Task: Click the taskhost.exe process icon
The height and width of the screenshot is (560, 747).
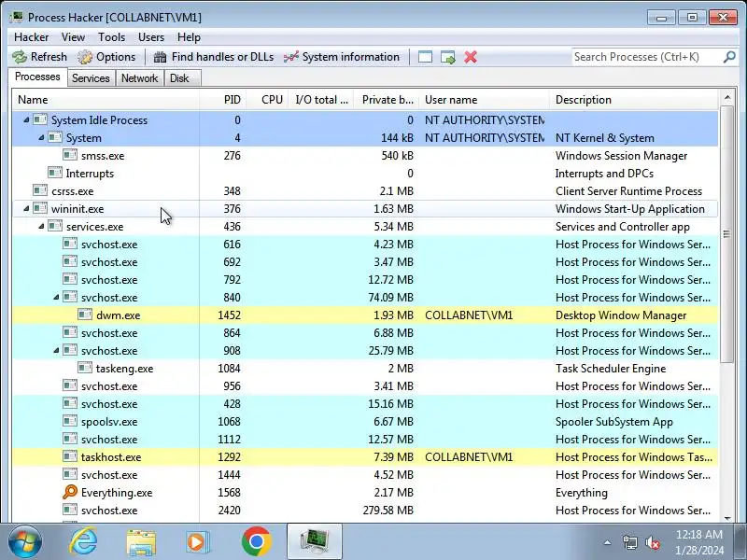Action: [70, 456]
